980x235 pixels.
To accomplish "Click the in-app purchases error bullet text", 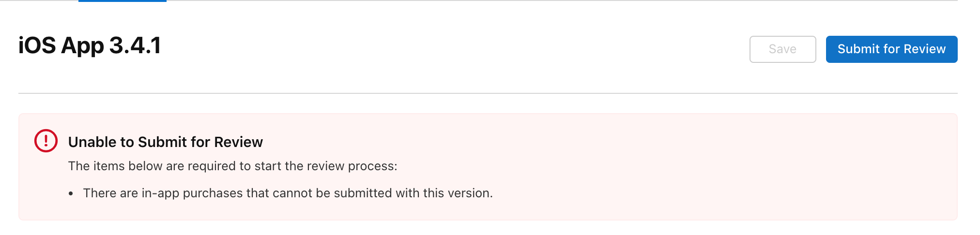I will pyautogui.click(x=288, y=193).
